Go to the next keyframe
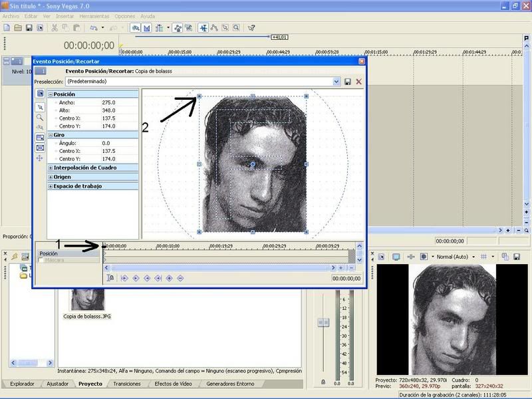 [147, 278]
